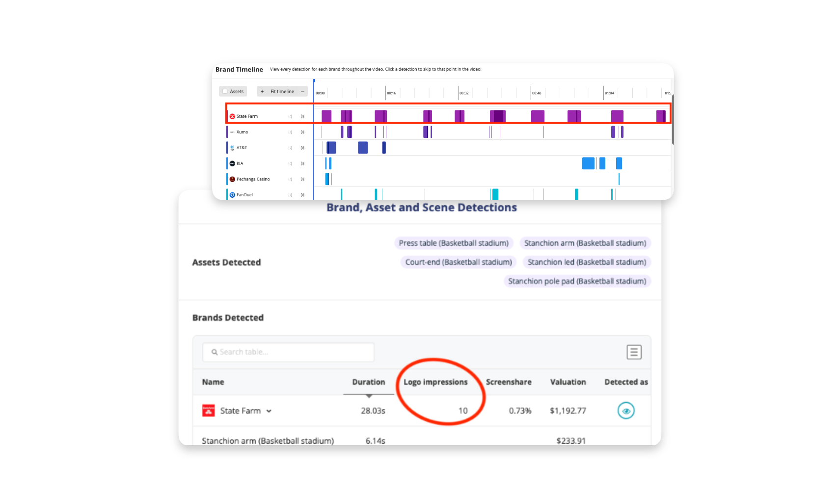Viewport: 840px width, 504px height.
Task: Select the Screenshare column header
Action: coord(509,382)
